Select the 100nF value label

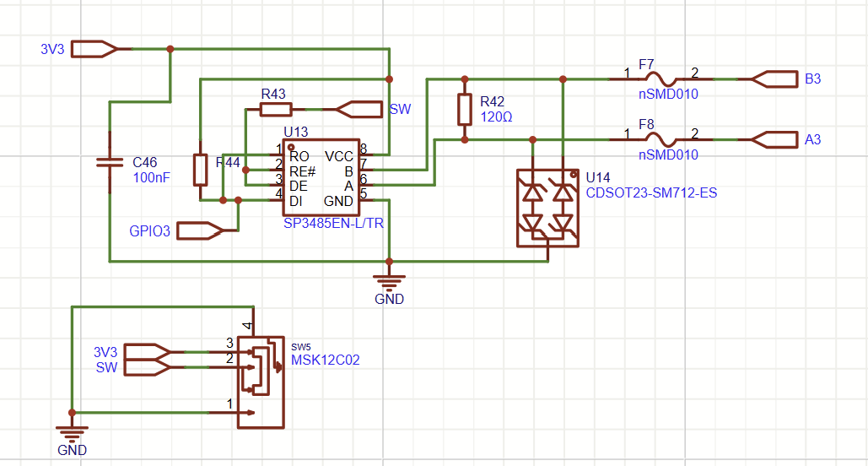(x=152, y=178)
